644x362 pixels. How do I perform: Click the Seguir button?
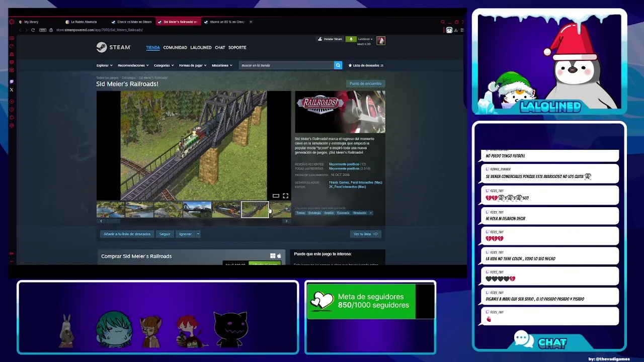pyautogui.click(x=165, y=234)
